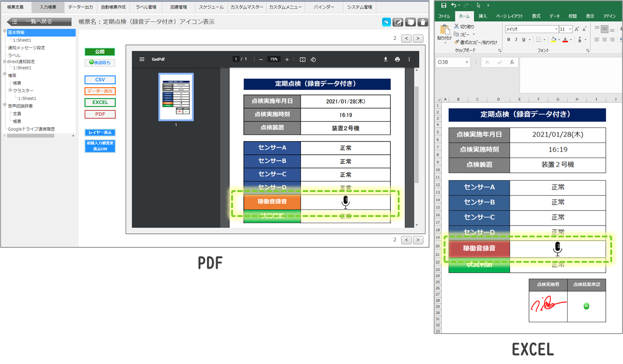Image resolution: width=623 pixels, height=364 pixels.
Task: Open the メイリオ font name dropdown
Action: tap(556, 29)
